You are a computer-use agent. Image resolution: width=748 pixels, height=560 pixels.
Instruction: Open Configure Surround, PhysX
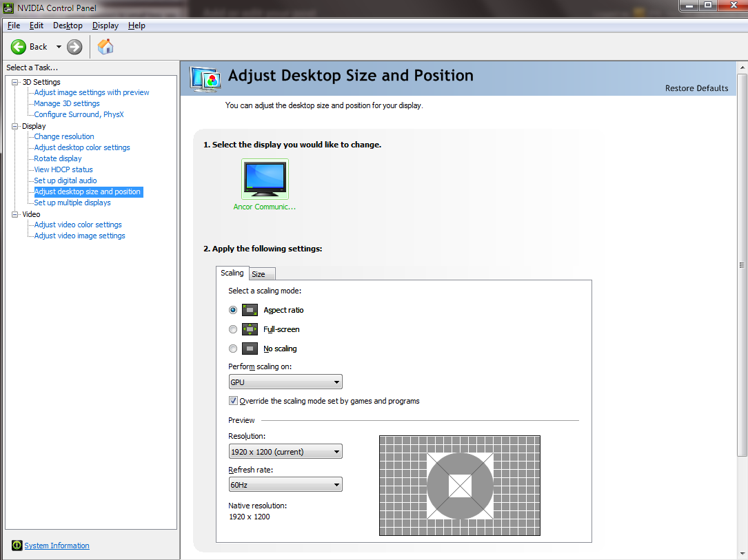[x=79, y=114]
